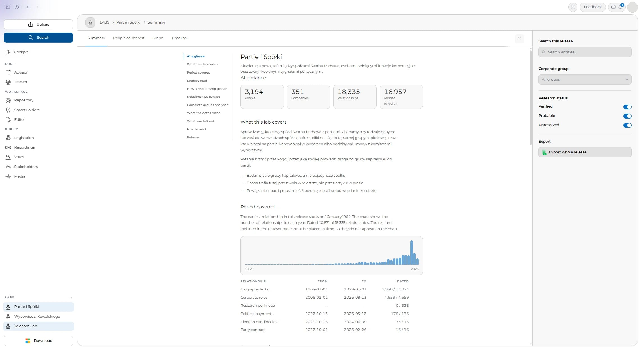This screenshot has width=644, height=352.
Task: Go back with the left arrow
Action: [x=28, y=7]
